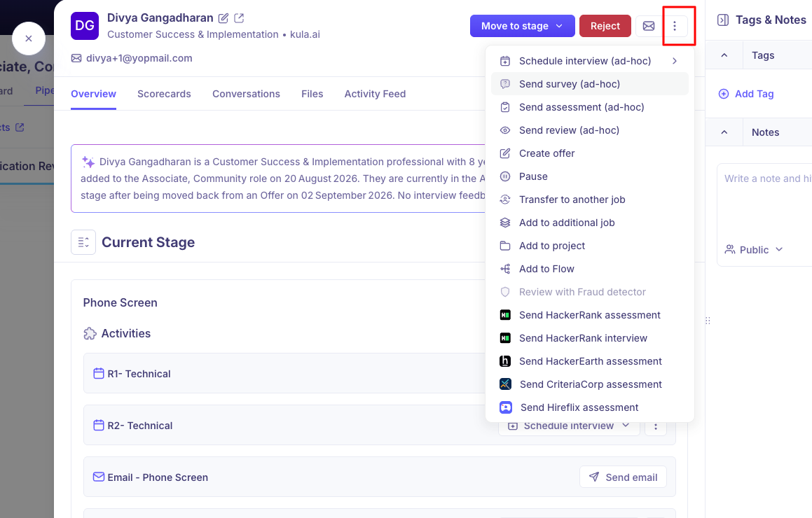Image resolution: width=812 pixels, height=518 pixels.
Task: Click the Send email button
Action: click(x=623, y=477)
